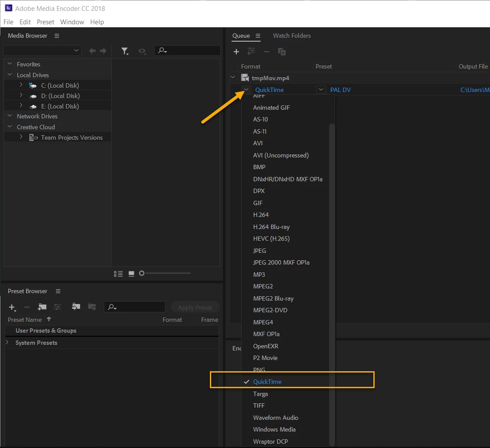Select DNxHR/DNxHD MXF OP1a format

click(287, 179)
